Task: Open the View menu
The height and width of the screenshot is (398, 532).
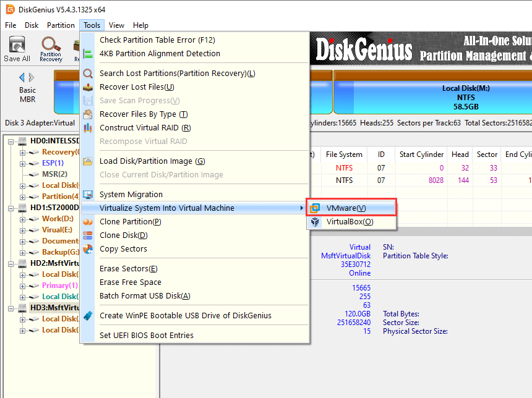Action: coord(116,25)
